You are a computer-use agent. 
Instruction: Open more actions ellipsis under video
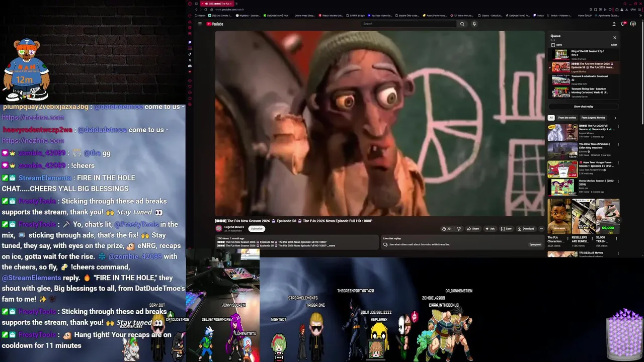[541, 229]
